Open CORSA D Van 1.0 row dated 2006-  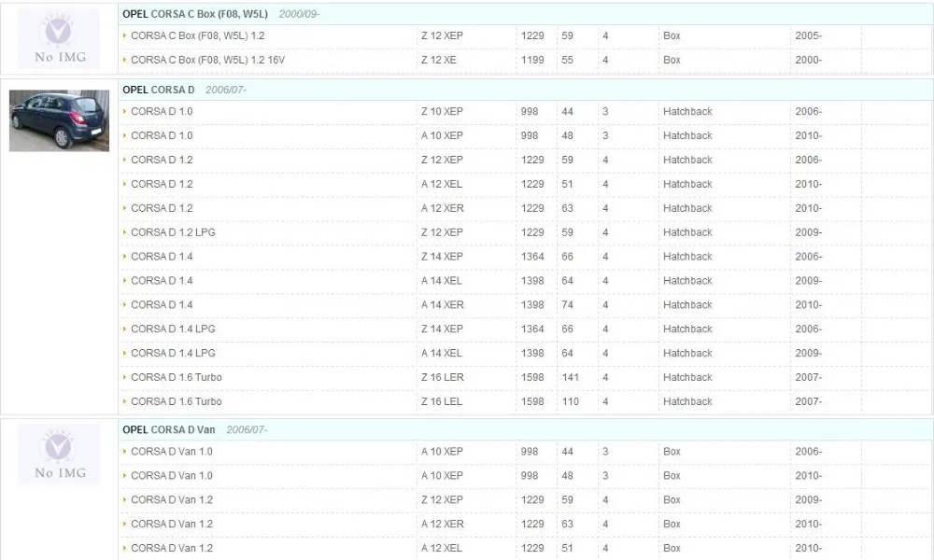[x=172, y=452]
